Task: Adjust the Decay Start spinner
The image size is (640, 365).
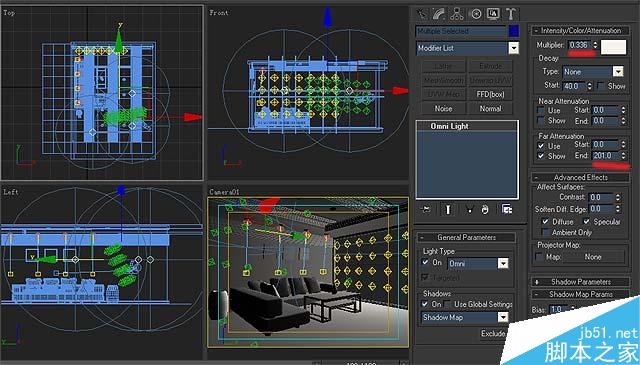Action: 589,86
